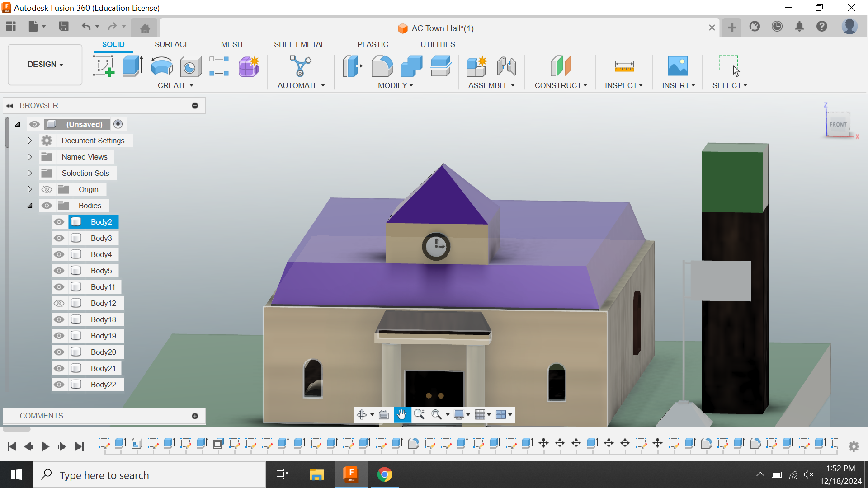868x488 pixels.
Task: Switch to the SHEET METAL tab
Action: point(299,44)
